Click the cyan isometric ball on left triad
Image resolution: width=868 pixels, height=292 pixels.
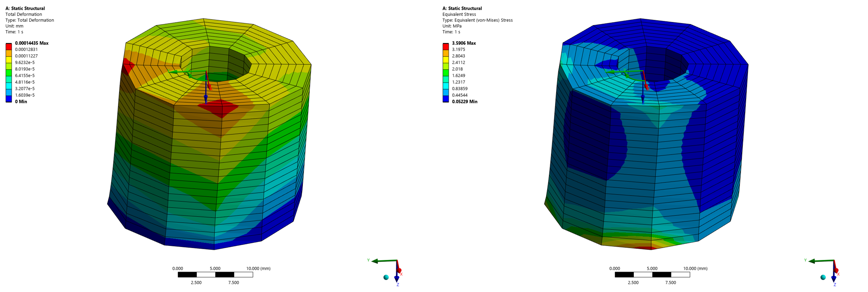[386, 277]
